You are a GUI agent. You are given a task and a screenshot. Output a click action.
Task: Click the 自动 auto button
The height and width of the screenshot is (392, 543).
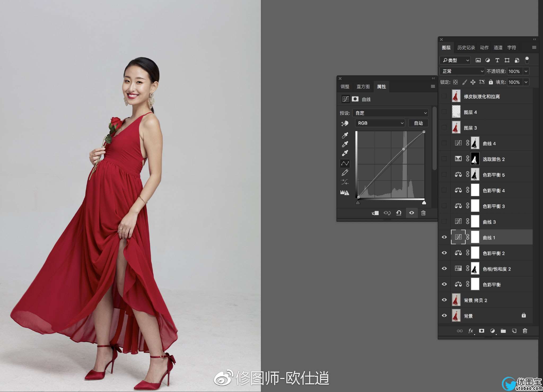pos(418,123)
